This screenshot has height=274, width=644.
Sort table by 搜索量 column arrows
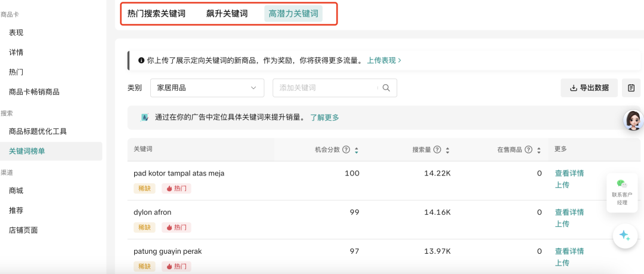(447, 150)
